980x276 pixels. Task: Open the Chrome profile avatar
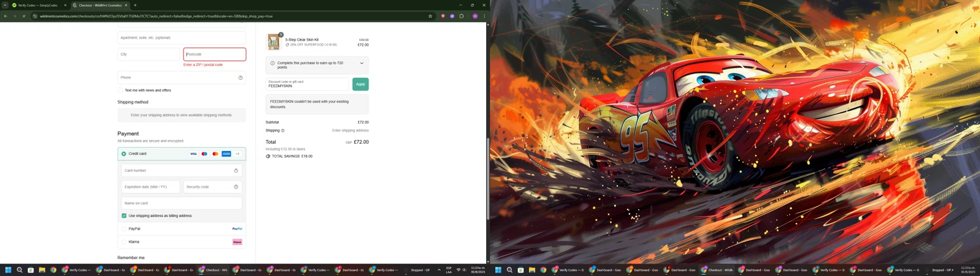pos(475,16)
